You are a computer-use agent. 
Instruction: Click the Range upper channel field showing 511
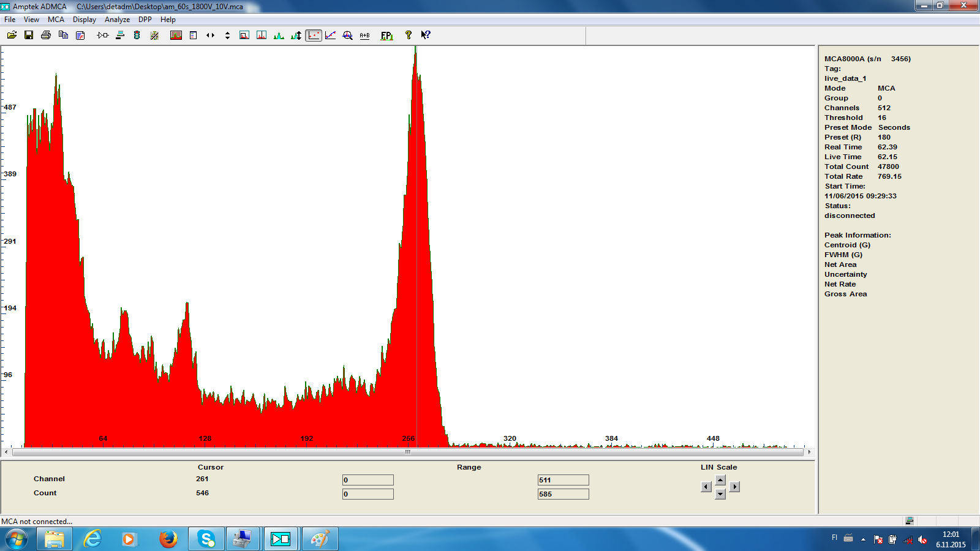click(563, 480)
